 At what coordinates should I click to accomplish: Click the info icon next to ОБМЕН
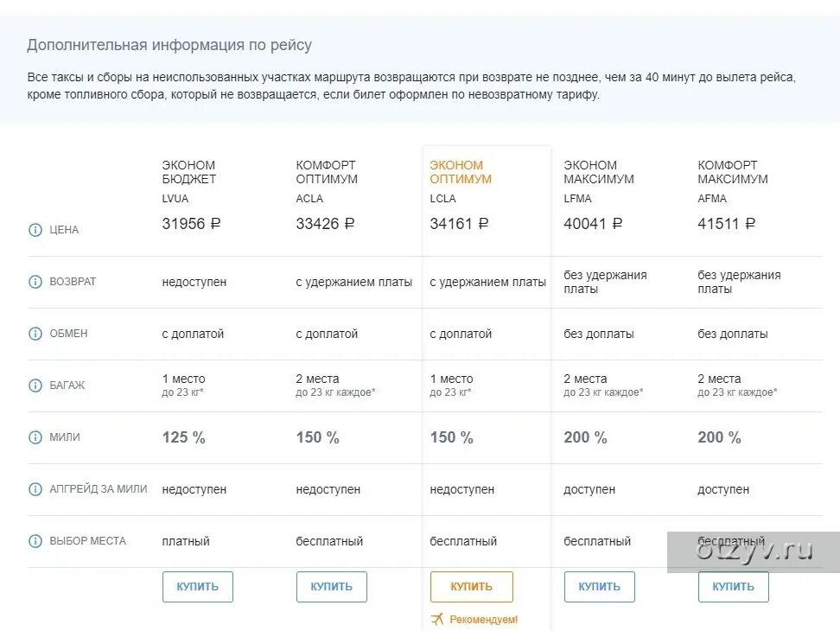click(35, 334)
